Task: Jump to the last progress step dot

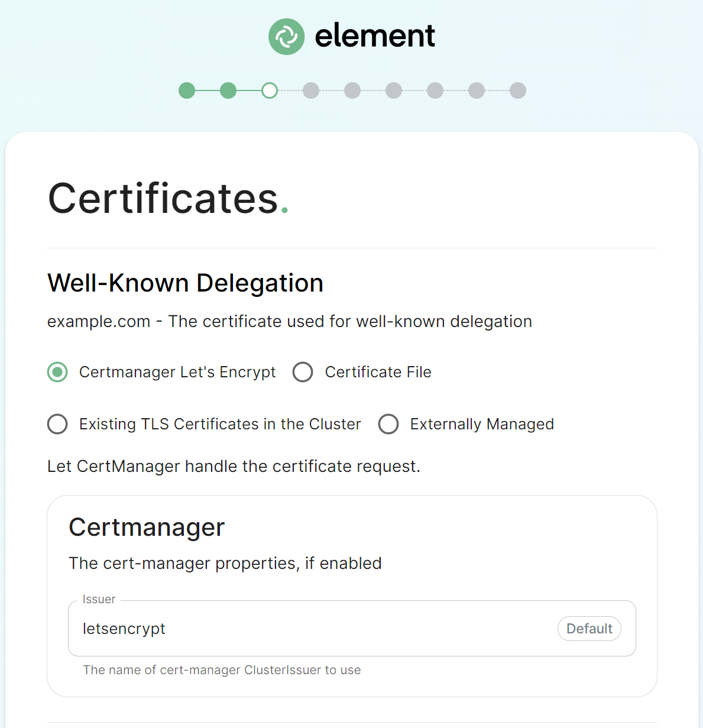Action: click(x=518, y=90)
